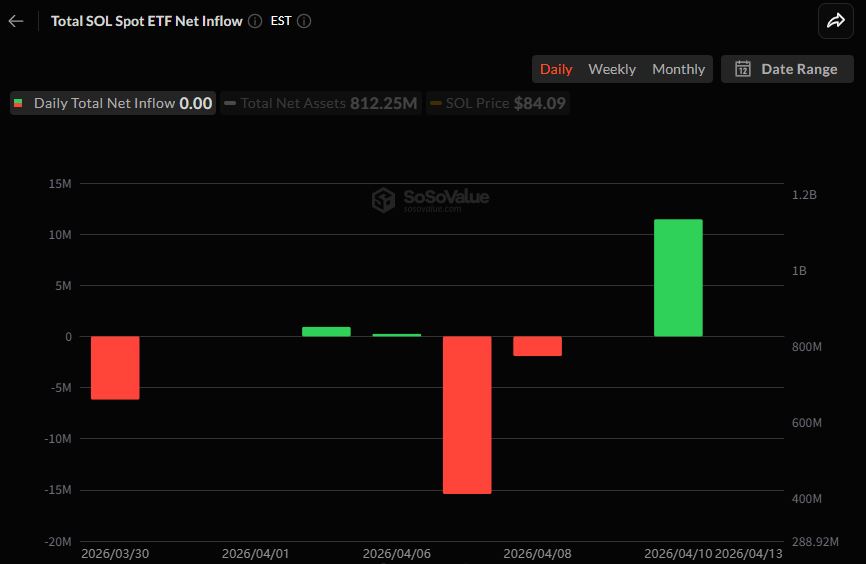Toggle SOL Price legend series

pyautogui.click(x=497, y=103)
